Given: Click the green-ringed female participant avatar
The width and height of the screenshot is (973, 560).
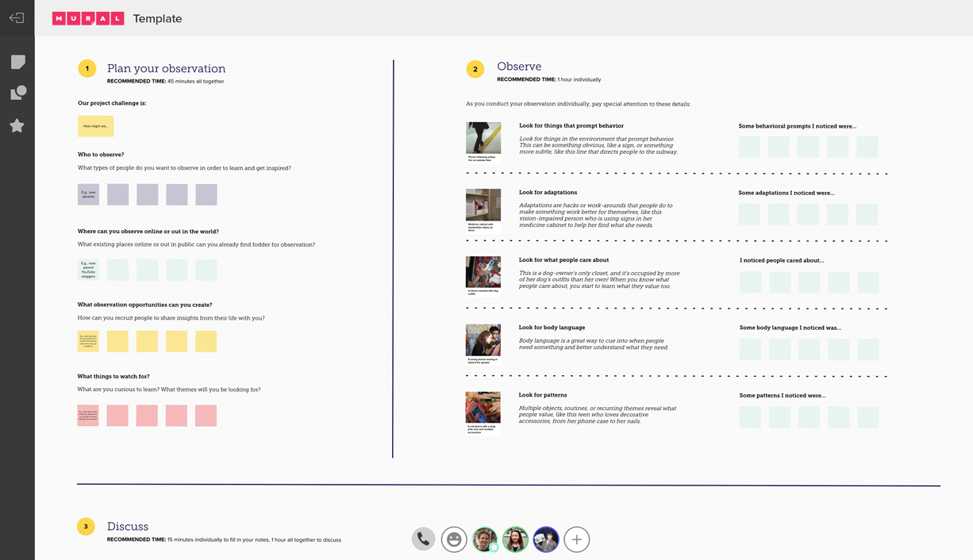Looking at the screenshot, I should coord(515,539).
